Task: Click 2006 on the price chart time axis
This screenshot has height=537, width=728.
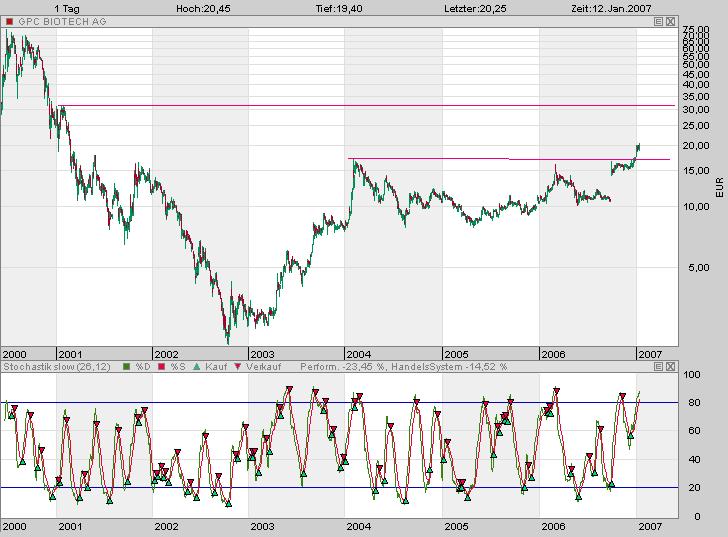Action: (x=553, y=355)
